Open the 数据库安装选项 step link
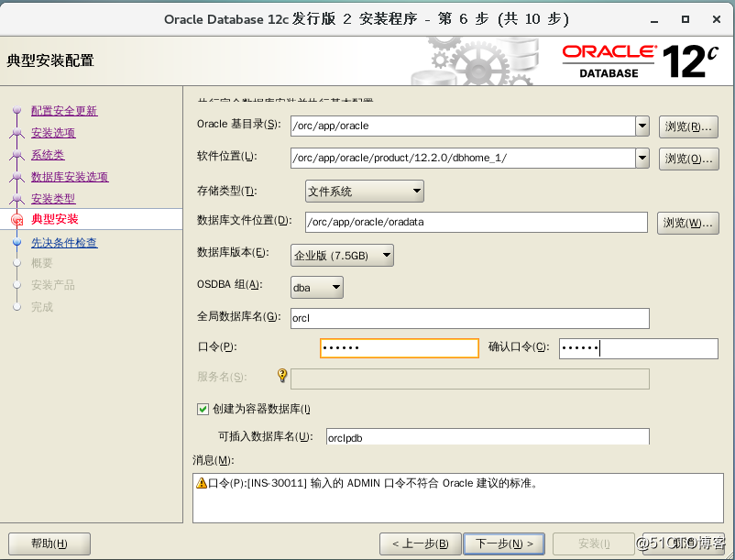This screenshot has height=560, width=735. coord(70,177)
